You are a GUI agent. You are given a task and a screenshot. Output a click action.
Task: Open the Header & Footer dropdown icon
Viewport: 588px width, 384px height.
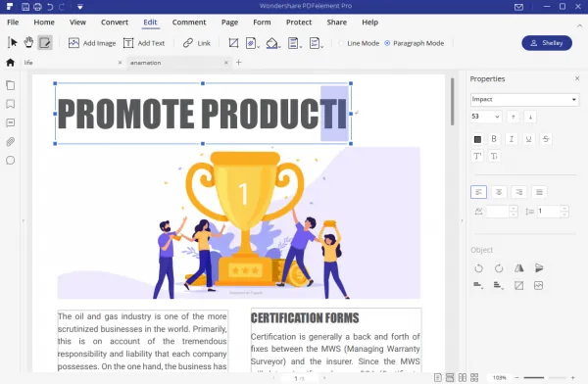[x=294, y=43]
